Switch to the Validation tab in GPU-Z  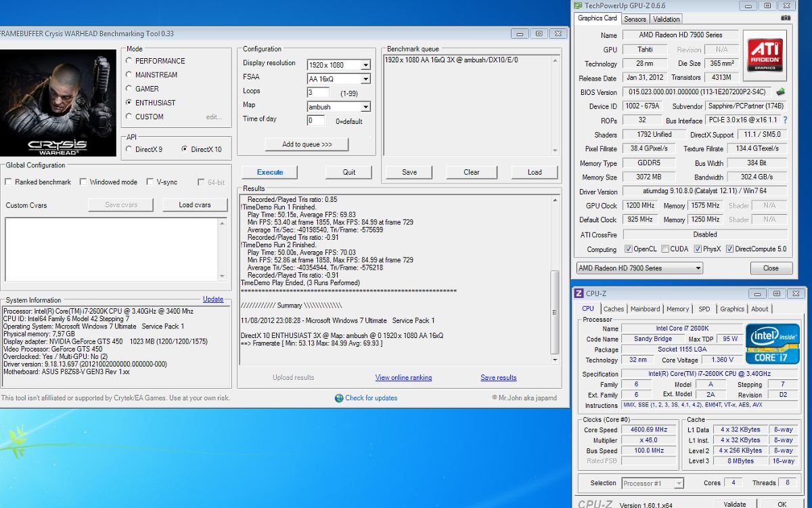(x=667, y=19)
